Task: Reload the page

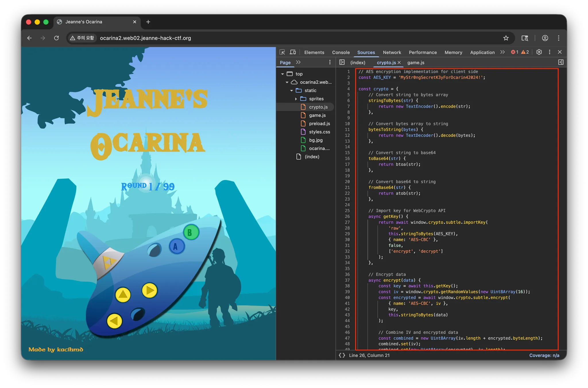Action: click(57, 38)
